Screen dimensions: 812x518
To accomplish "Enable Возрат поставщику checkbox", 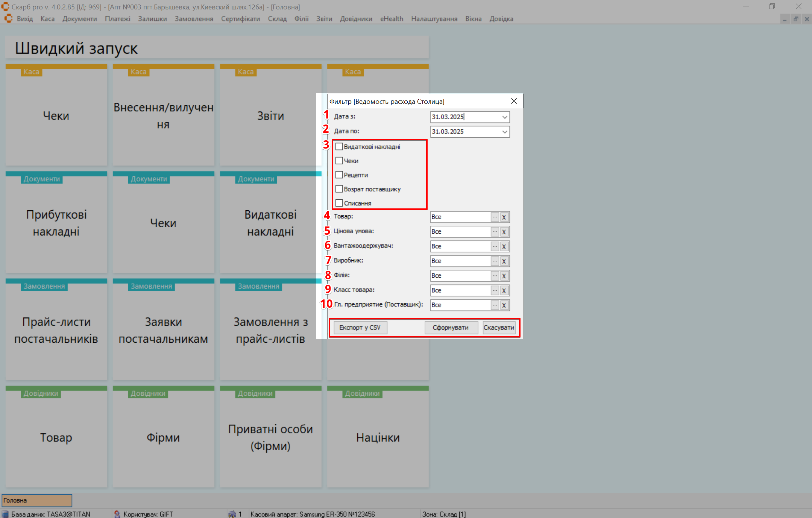I will [x=339, y=189].
